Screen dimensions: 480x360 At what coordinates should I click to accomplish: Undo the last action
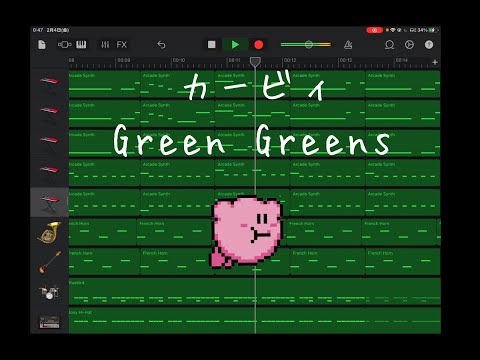pos(161,45)
